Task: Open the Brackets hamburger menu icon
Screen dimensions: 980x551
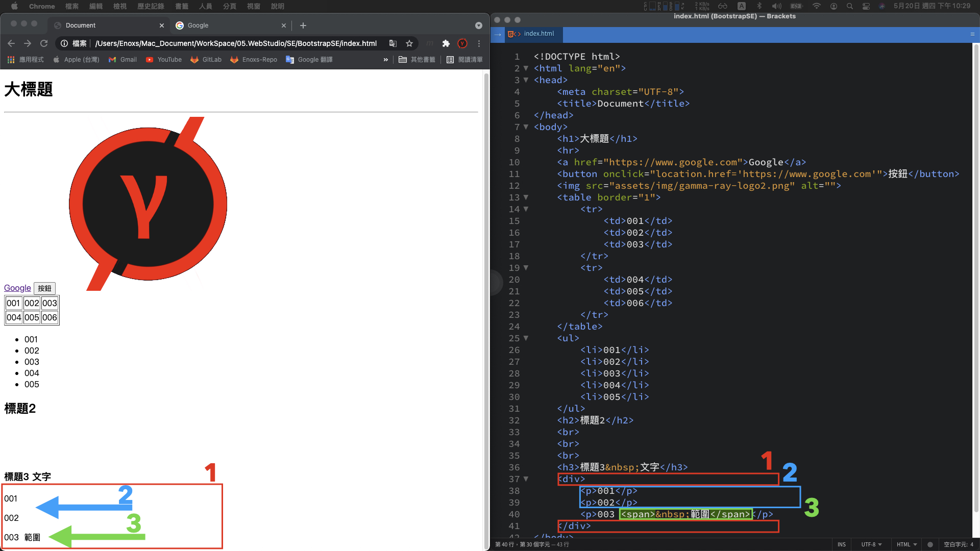Action: click(972, 34)
